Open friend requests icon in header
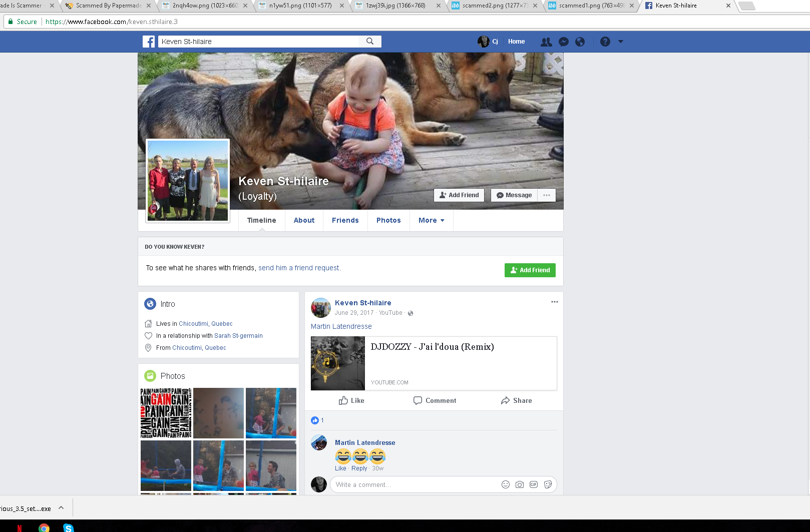The image size is (810, 532). click(x=546, y=42)
